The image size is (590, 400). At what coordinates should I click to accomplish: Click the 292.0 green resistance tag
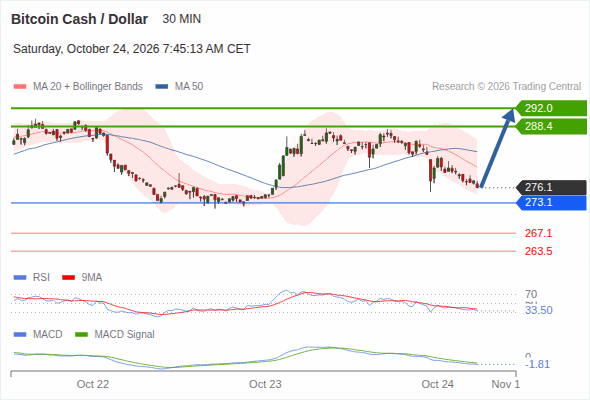point(551,108)
